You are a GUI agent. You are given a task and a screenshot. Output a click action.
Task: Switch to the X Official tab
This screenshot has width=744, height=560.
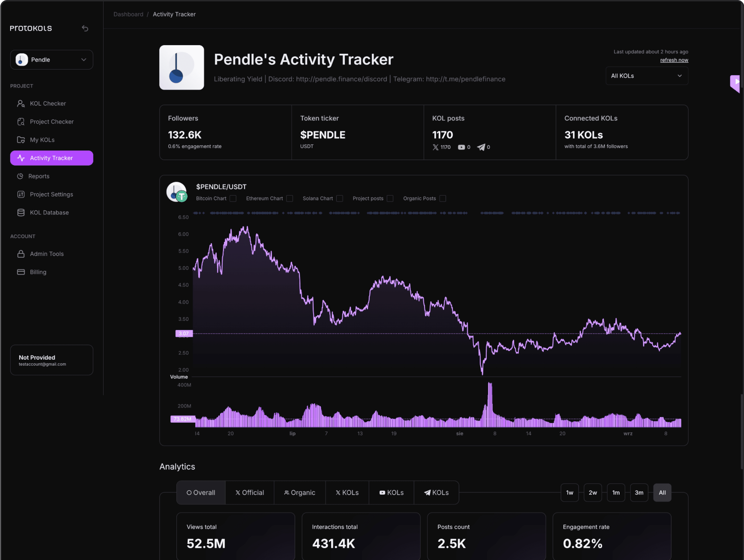250,493
